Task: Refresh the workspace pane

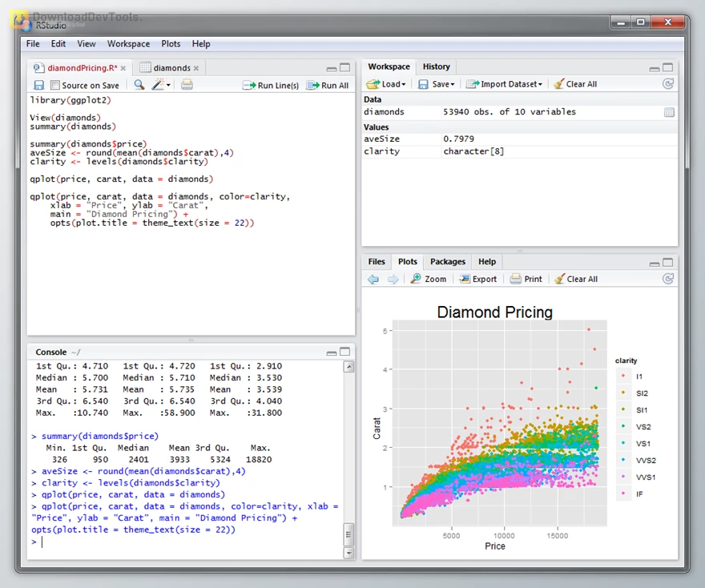Action: pos(667,84)
